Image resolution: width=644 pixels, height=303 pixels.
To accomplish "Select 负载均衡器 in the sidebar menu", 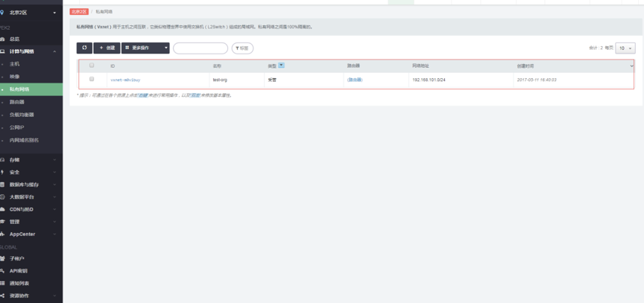I will tap(22, 115).
